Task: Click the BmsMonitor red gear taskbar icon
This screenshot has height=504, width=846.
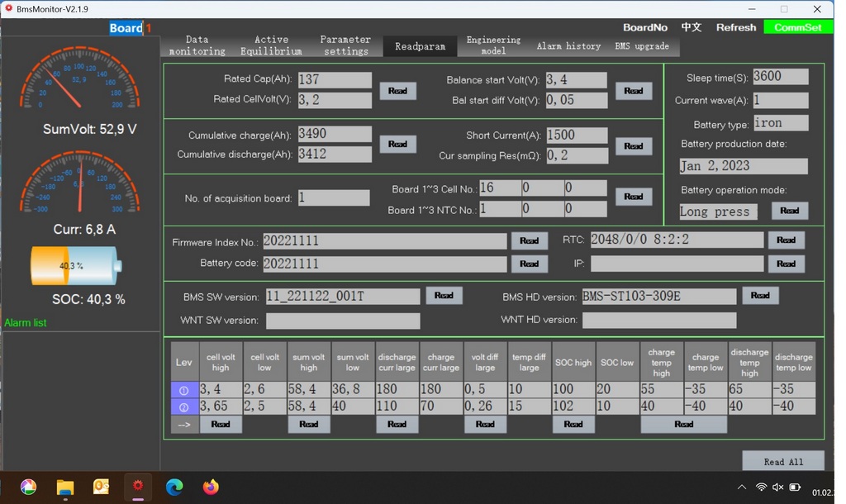Action: [138, 487]
